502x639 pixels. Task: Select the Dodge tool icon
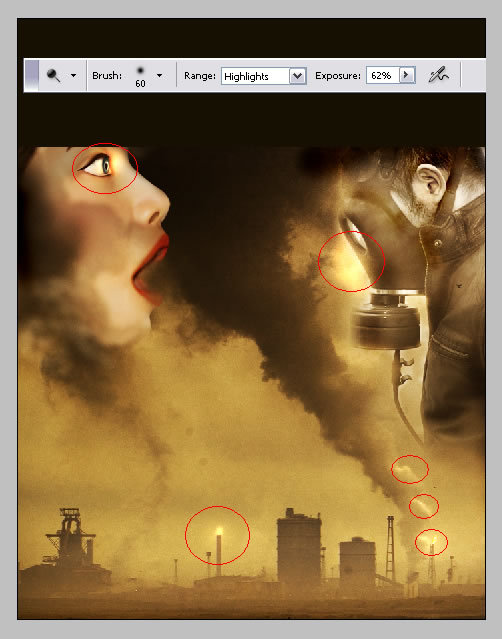(53, 76)
